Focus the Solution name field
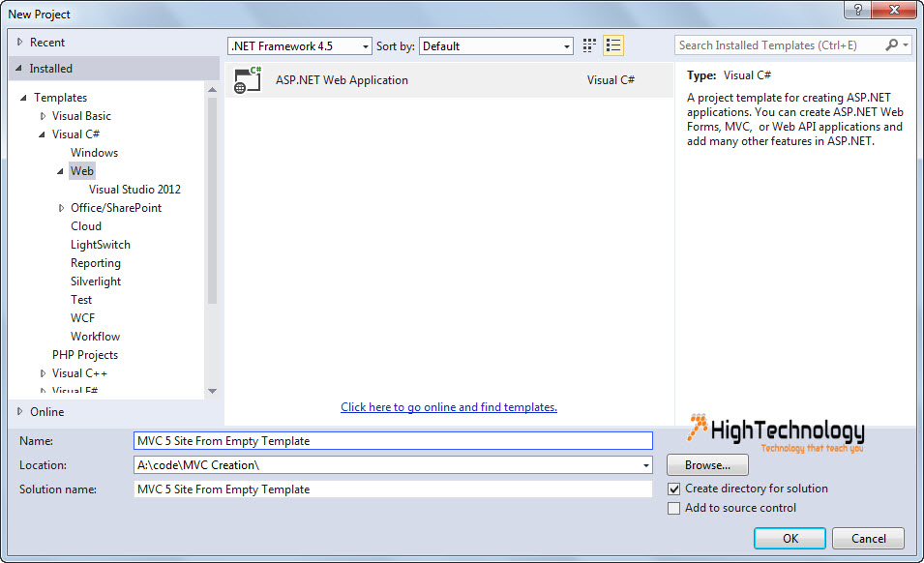 pos(393,489)
